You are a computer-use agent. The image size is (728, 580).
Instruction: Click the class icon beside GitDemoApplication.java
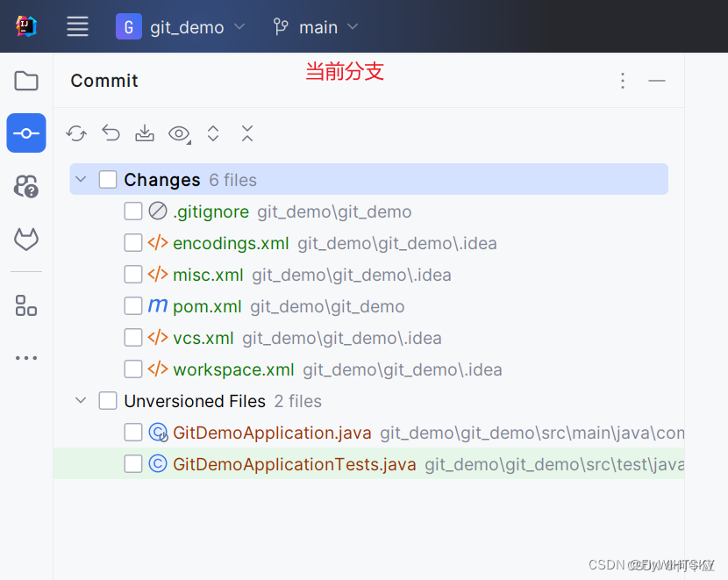tap(158, 433)
